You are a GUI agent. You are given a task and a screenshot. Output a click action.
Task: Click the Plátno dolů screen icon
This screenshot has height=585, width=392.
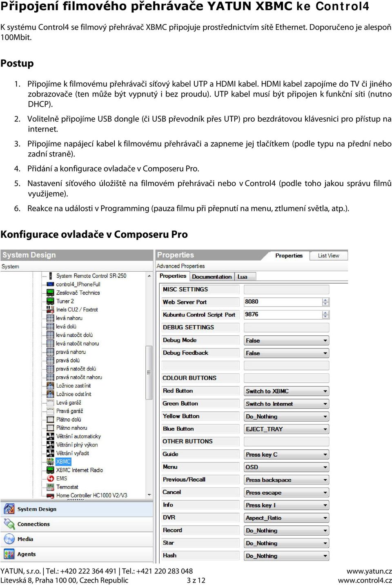(50, 420)
